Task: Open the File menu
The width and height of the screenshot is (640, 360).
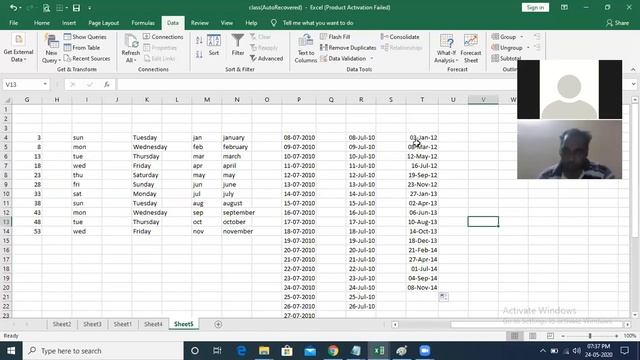Action: 13,23
